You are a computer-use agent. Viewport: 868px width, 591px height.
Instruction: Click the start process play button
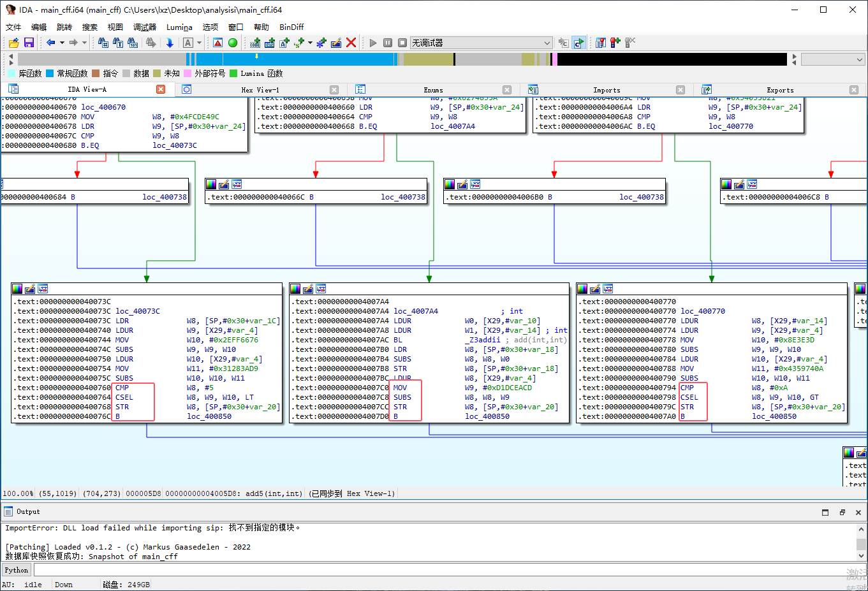coord(373,43)
